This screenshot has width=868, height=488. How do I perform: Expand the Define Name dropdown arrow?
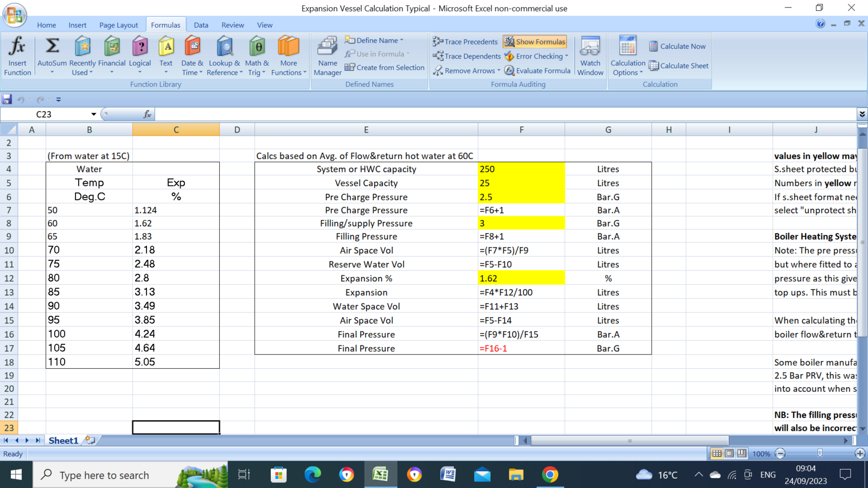pyautogui.click(x=402, y=40)
